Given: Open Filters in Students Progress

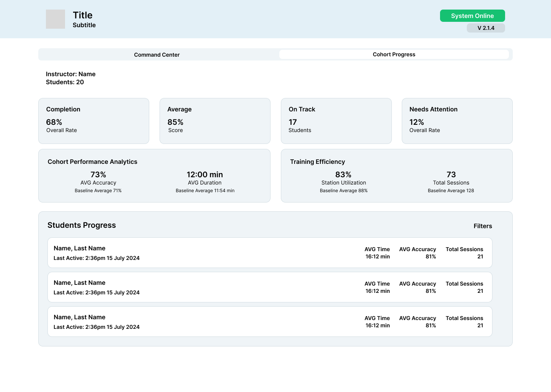Looking at the screenshot, I should tap(483, 226).
